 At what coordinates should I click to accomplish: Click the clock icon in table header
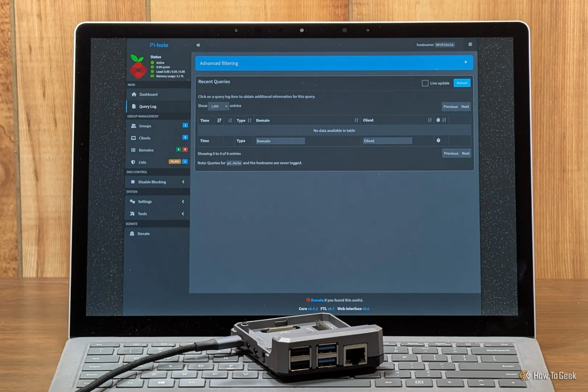pyautogui.click(x=438, y=120)
